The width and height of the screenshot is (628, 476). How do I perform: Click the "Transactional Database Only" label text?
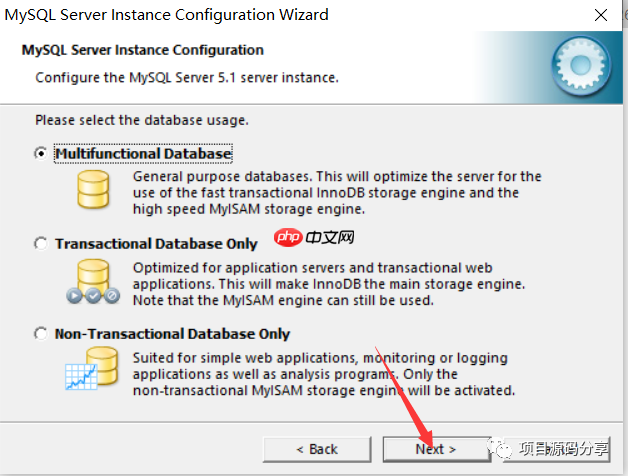click(156, 244)
